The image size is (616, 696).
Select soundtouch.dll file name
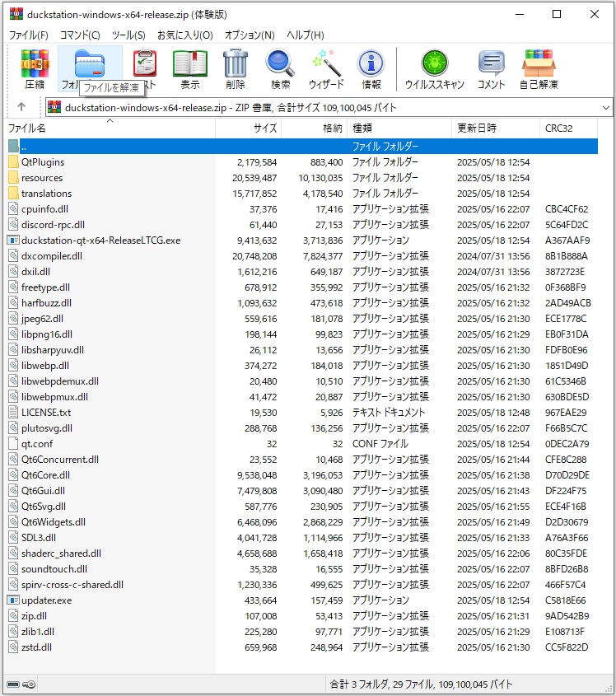coord(54,568)
